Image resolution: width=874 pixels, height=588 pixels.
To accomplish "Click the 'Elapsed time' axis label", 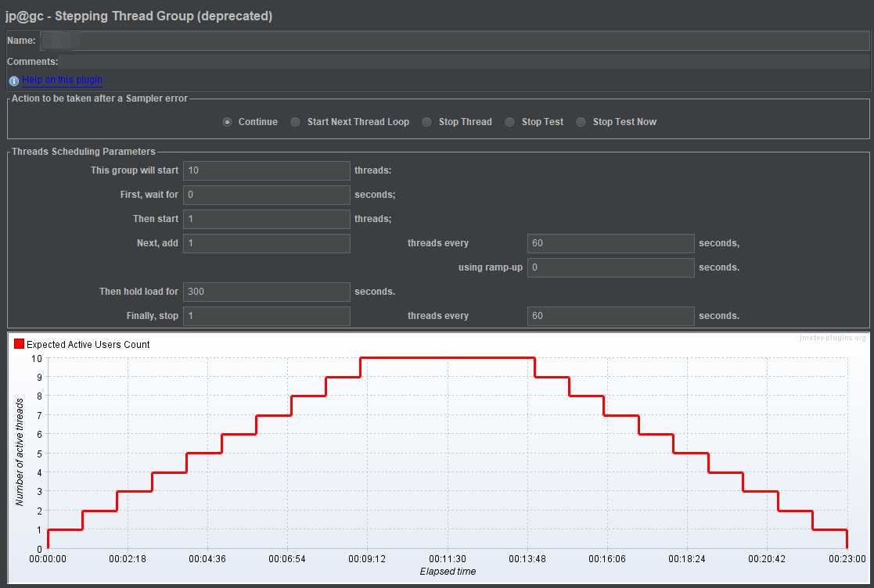I will point(448,572).
